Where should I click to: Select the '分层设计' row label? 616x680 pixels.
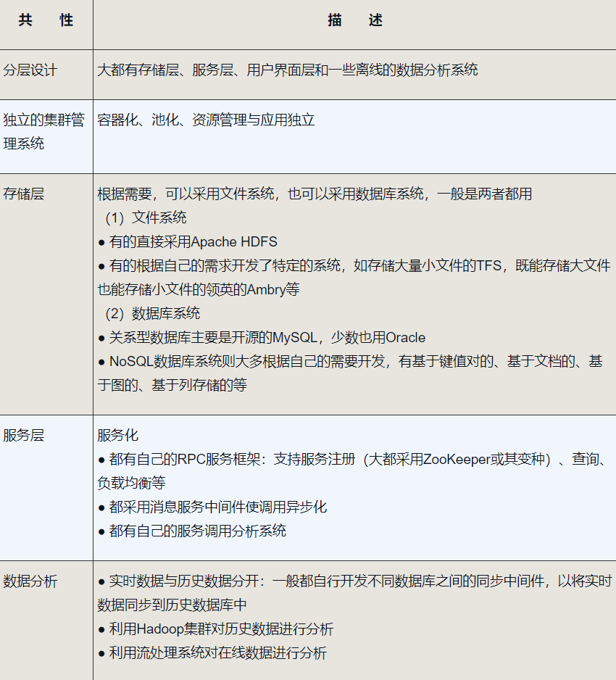point(30,70)
